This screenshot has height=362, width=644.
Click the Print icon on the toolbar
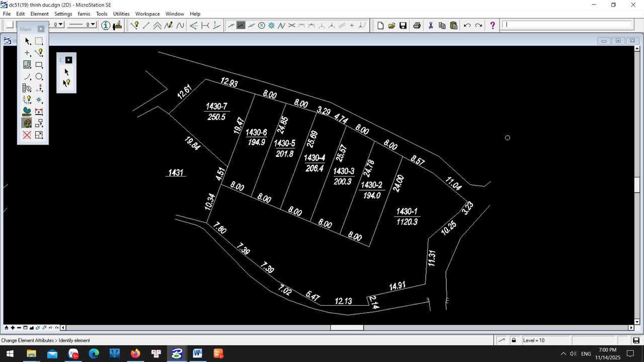point(416,25)
